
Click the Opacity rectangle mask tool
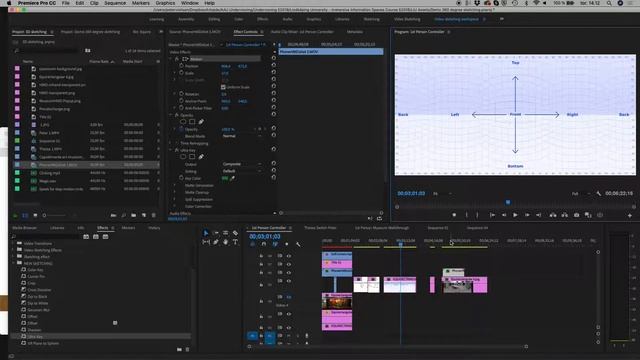coord(192,122)
